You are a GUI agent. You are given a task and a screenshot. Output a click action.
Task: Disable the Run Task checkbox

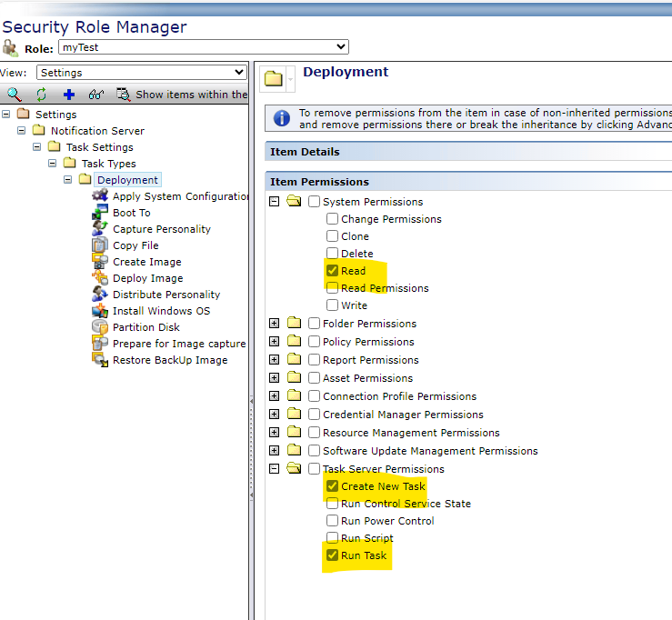pyautogui.click(x=333, y=555)
